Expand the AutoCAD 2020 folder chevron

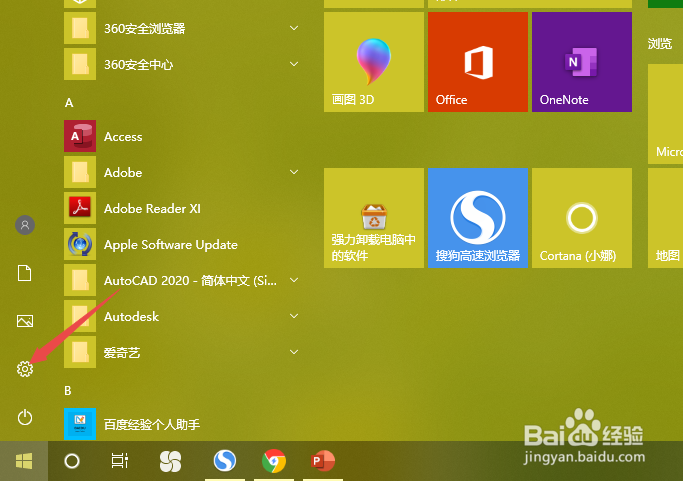pyautogui.click(x=294, y=280)
